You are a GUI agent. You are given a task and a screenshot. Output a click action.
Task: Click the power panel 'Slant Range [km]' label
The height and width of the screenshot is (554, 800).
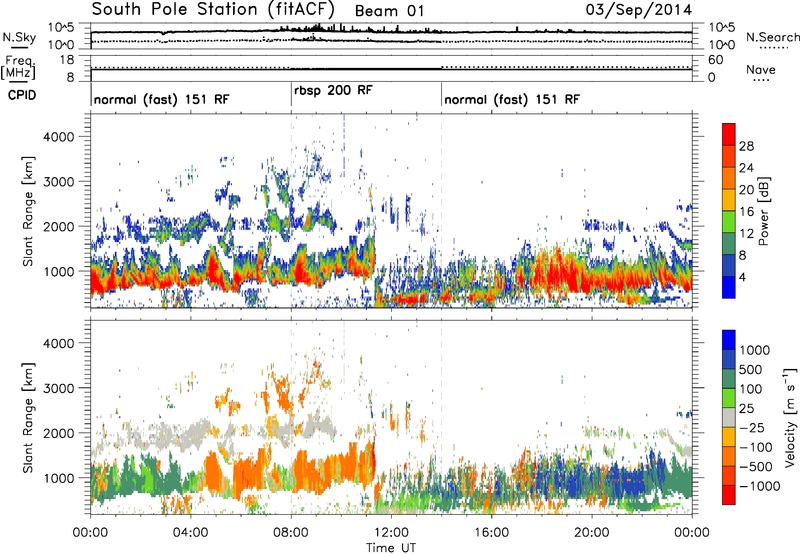pos(28,211)
